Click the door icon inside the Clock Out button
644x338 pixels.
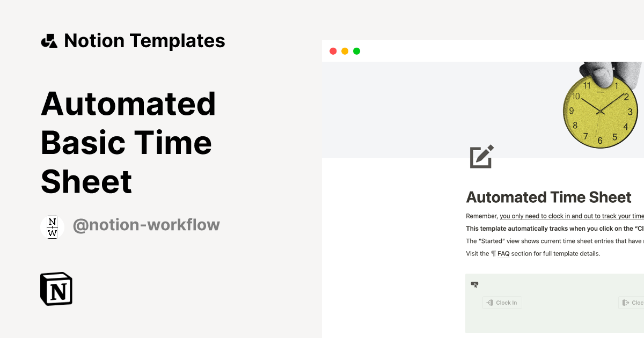click(x=624, y=302)
